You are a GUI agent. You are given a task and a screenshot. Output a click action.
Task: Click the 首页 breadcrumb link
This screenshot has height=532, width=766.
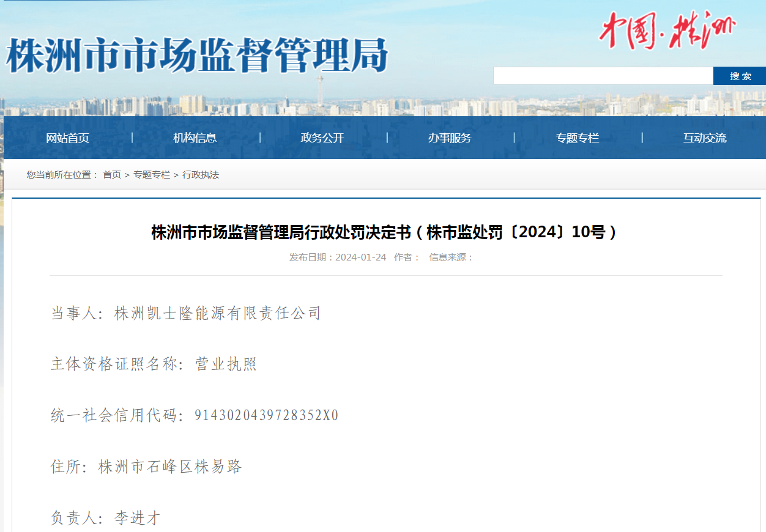112,175
